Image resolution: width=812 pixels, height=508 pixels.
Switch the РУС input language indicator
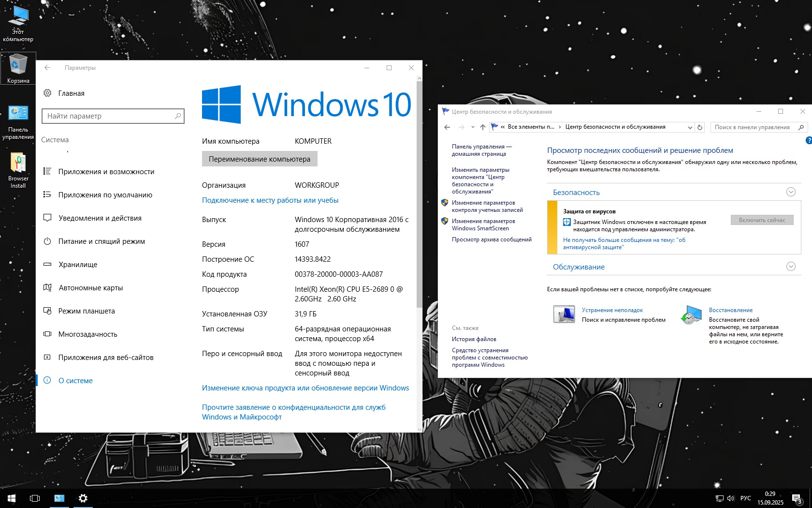click(746, 498)
